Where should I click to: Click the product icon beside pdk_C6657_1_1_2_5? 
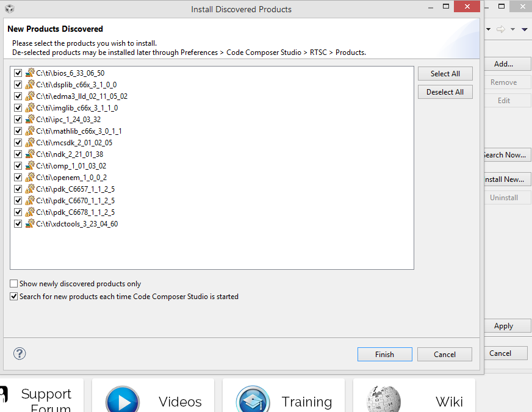tap(30, 189)
